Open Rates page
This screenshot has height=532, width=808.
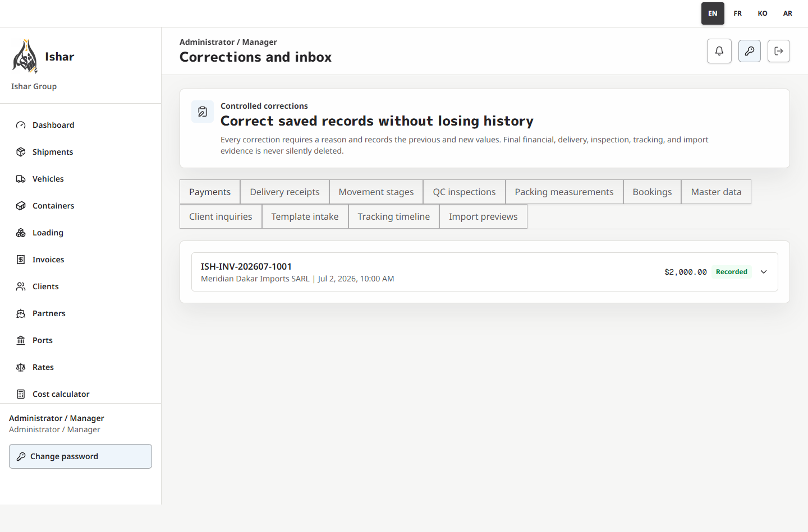pyautogui.click(x=80, y=367)
